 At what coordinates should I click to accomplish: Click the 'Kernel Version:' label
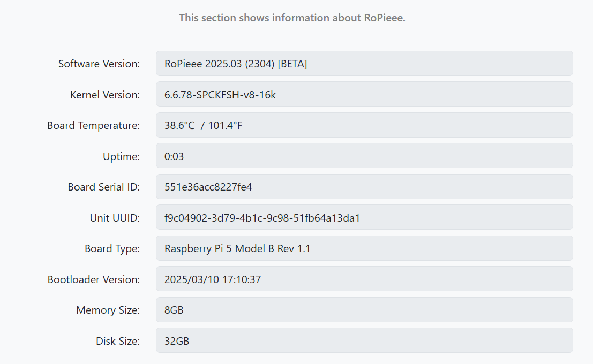pos(105,95)
